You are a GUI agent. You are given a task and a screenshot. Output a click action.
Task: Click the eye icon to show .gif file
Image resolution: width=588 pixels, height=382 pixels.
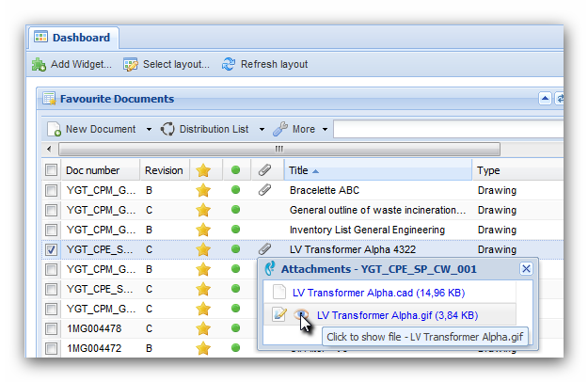(x=301, y=314)
